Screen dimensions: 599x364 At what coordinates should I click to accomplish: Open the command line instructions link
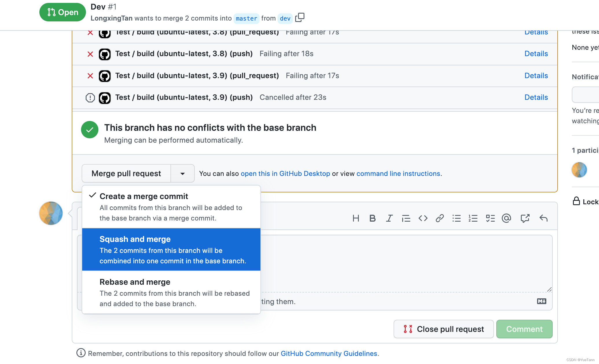[x=398, y=173]
